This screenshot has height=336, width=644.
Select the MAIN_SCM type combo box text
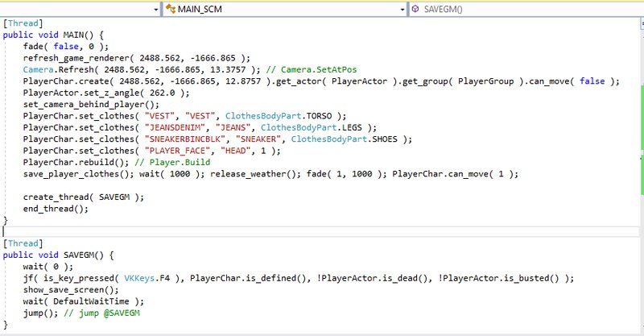(201, 9)
